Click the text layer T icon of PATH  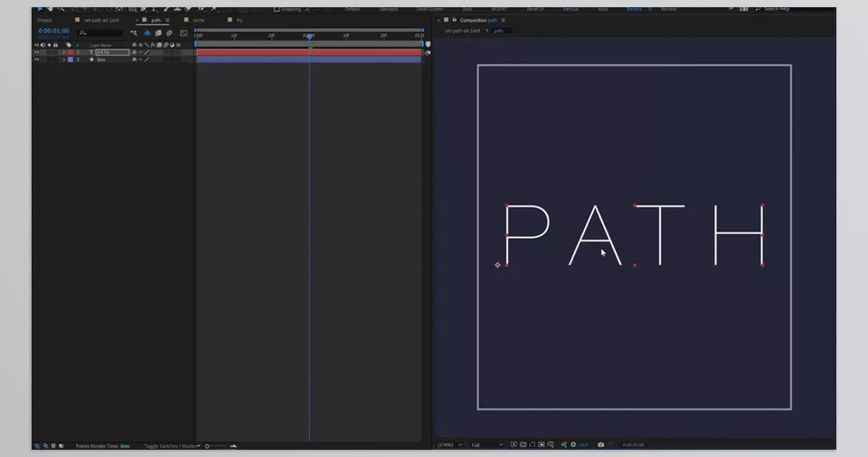(91, 52)
